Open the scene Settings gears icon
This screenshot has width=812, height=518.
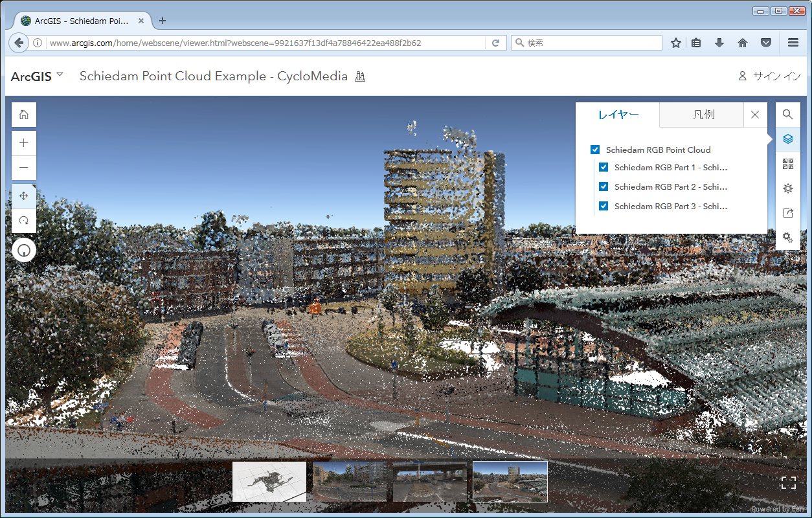click(788, 238)
